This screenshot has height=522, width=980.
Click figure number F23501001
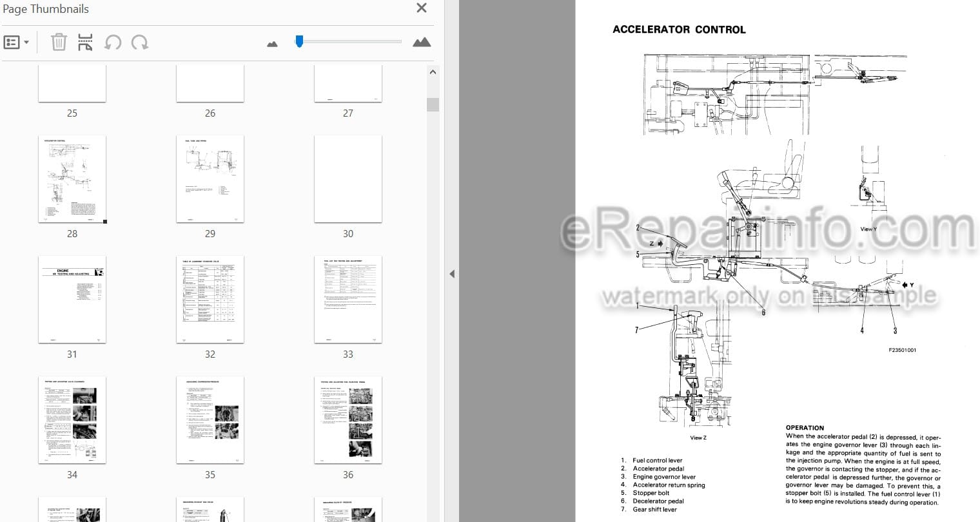point(902,350)
